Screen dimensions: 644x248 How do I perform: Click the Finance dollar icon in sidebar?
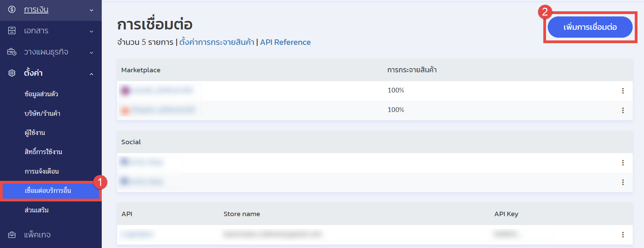click(12, 10)
